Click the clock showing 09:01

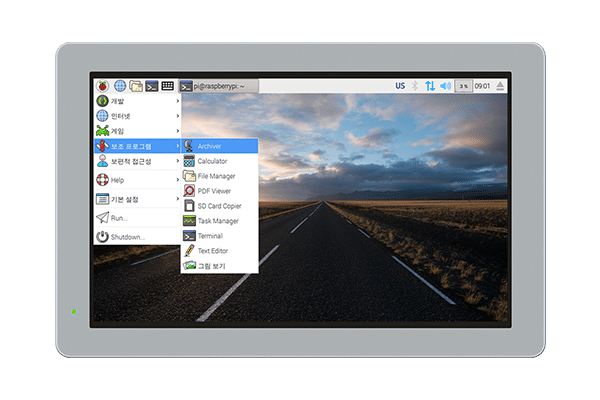point(483,86)
